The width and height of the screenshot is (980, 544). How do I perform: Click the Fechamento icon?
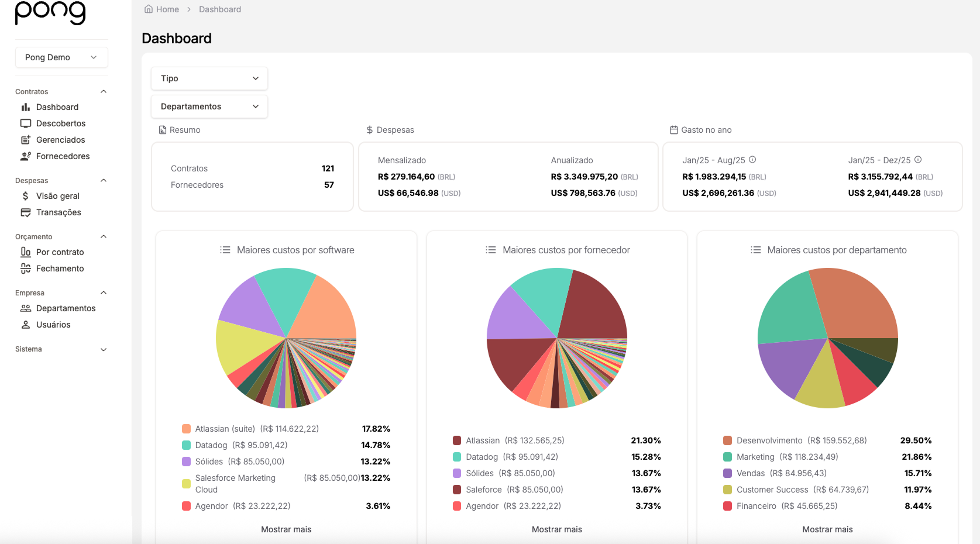click(26, 268)
